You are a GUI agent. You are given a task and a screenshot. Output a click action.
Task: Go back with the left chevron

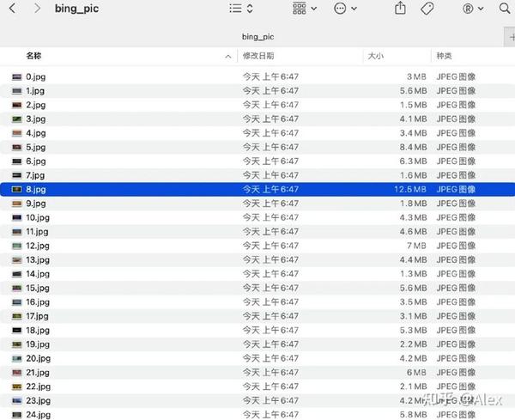click(x=13, y=9)
